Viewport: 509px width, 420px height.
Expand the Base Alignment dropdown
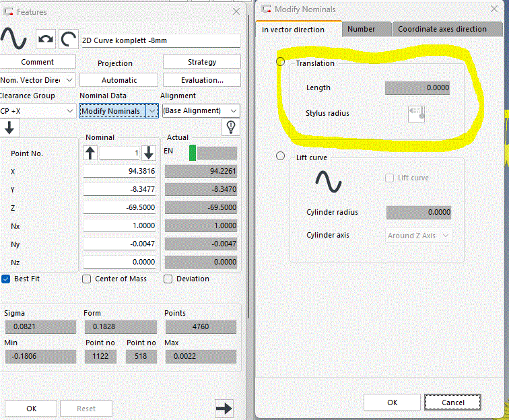pos(234,110)
